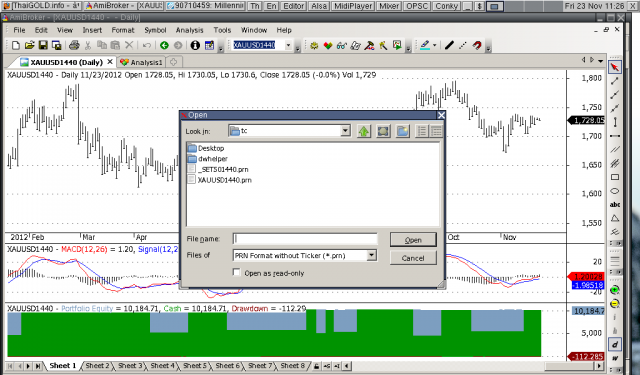Switch to the Analysis1 tab
Image resolution: width=640 pixels, height=375 pixels.
(x=142, y=62)
